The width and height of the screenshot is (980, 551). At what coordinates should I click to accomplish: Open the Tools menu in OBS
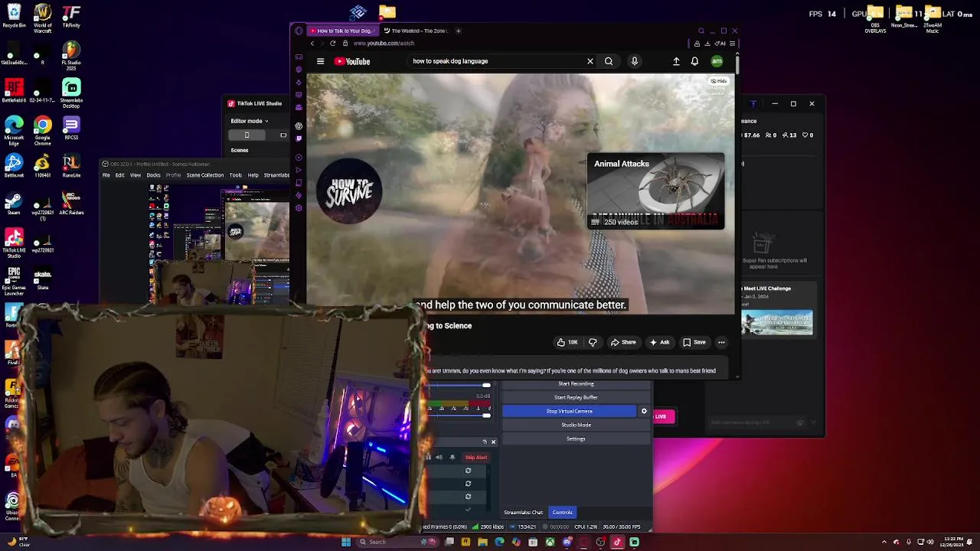tap(236, 175)
